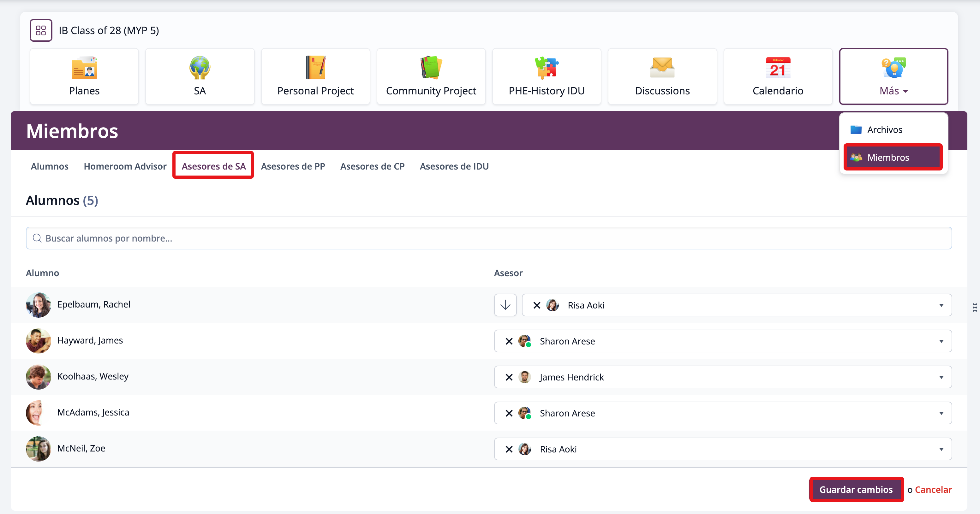Open the SA globe icon

point(200,68)
